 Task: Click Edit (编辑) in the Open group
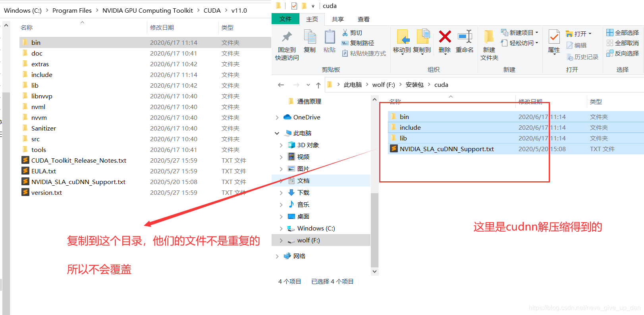click(577, 45)
